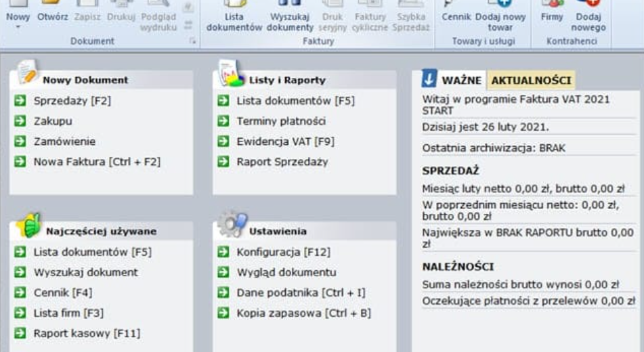Image resolution: width=644 pixels, height=352 pixels.
Task: Open the Zamówienie new document link
Action: coord(64,141)
